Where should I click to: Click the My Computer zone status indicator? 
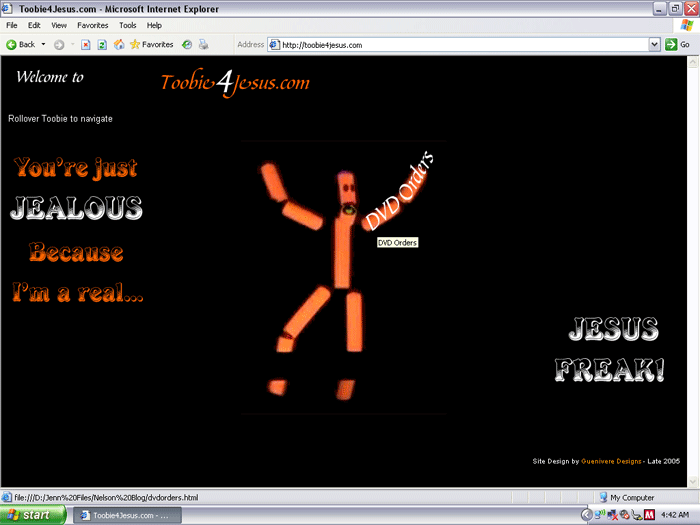click(627, 497)
